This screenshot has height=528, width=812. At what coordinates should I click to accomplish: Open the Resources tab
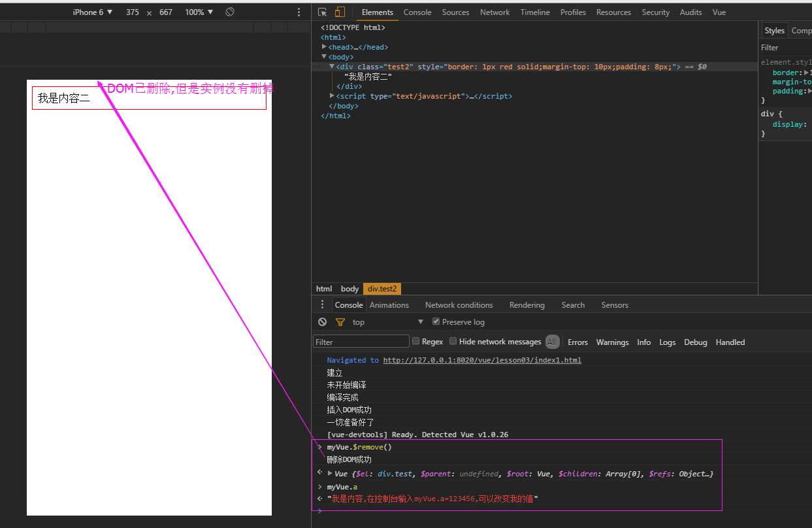(x=613, y=12)
